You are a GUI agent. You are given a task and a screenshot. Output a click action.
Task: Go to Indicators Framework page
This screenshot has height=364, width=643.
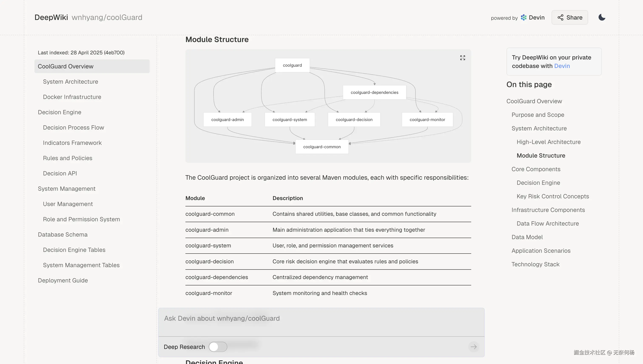pyautogui.click(x=72, y=143)
